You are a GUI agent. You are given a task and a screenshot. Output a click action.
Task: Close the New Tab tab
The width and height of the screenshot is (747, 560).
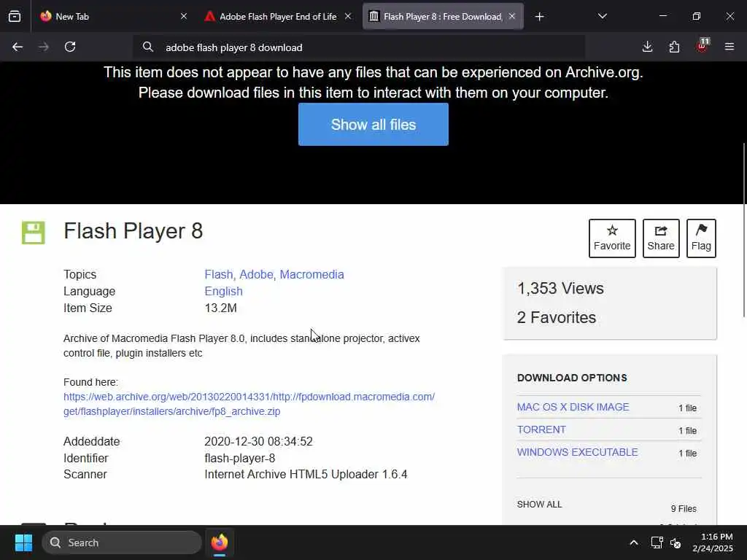click(x=184, y=16)
